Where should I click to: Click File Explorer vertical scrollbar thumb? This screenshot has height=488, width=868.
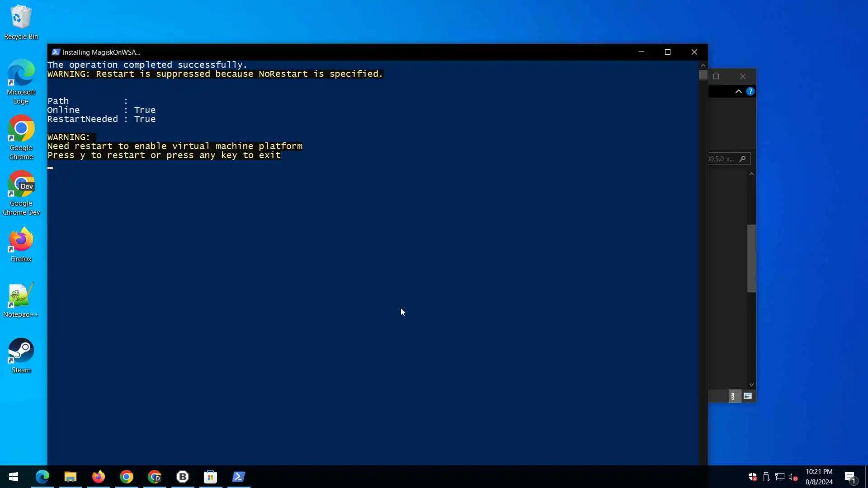751,258
